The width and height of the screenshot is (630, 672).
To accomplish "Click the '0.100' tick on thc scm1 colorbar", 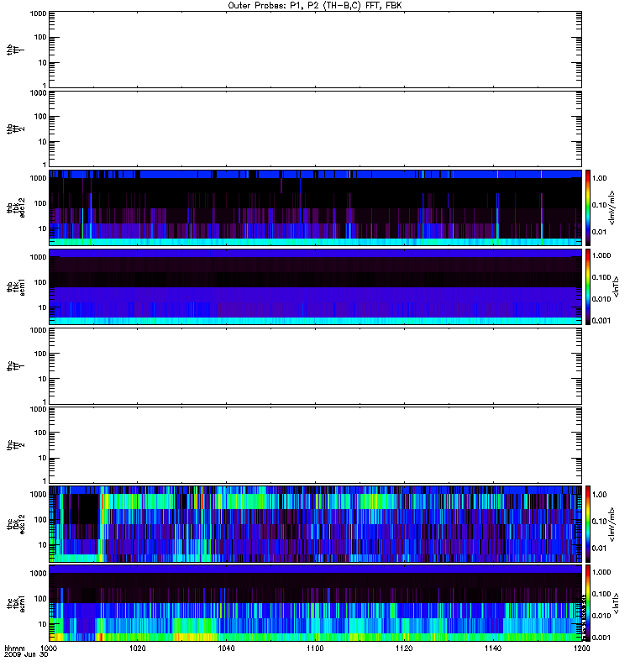I will point(601,594).
